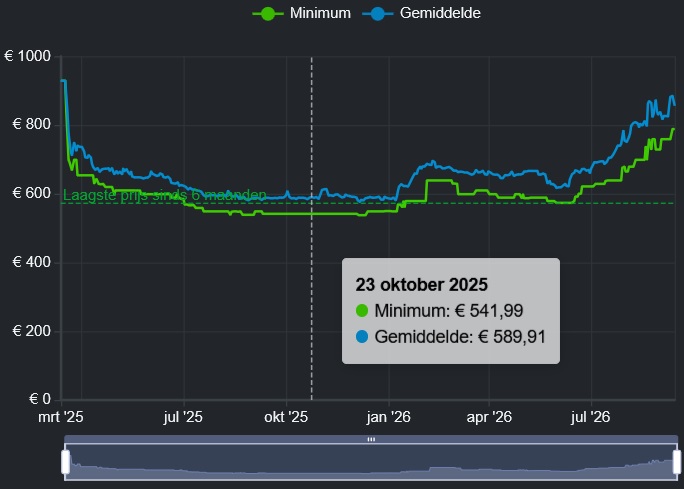Click the left range navigator handle
The image size is (684, 489).
tap(65, 462)
